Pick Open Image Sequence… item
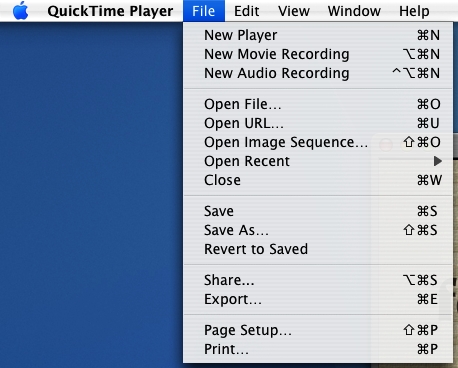This screenshot has width=458, height=368. click(x=318, y=142)
